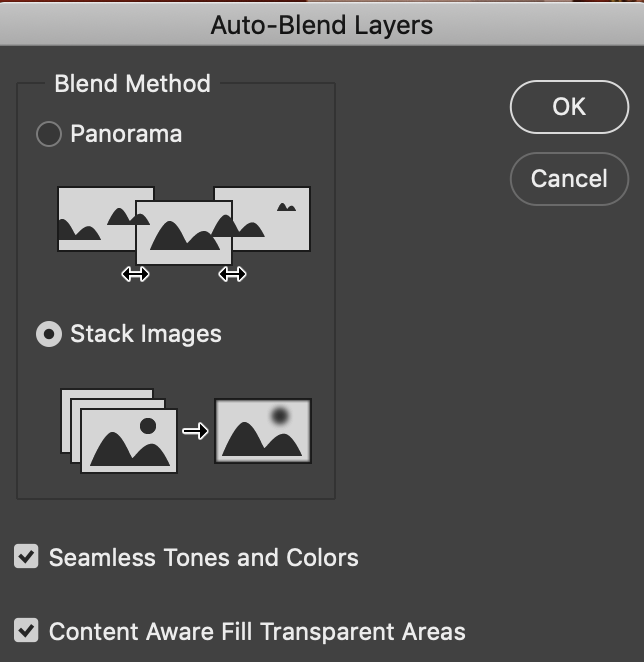Click the blended result image icon
Viewport: 644px width, 662px height.
pos(263,431)
